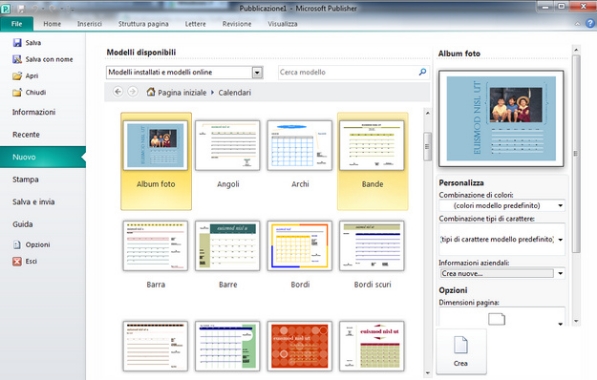Open the Help question mark icon
Viewport: 597px width, 380px height.
(590, 24)
